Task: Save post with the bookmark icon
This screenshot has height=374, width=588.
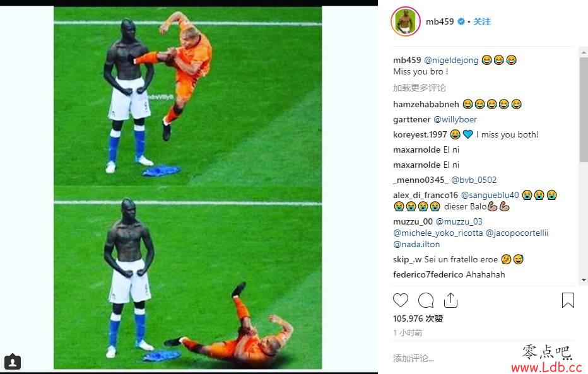Action: point(568,300)
